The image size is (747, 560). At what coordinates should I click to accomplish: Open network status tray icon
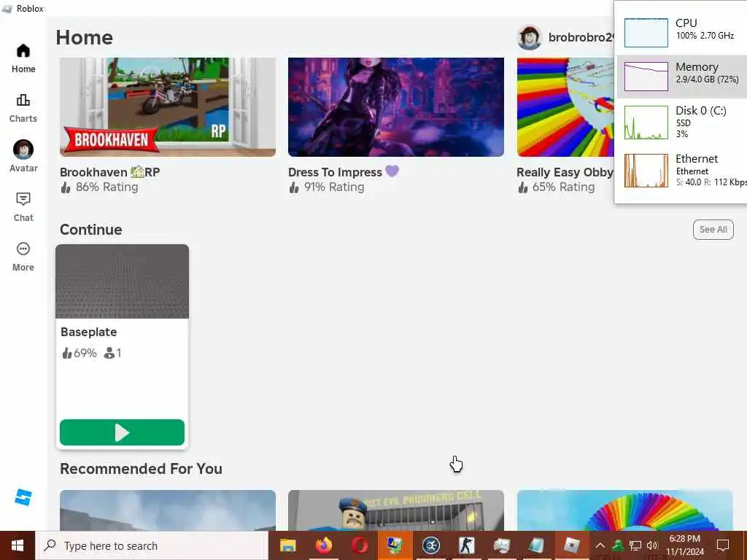pos(635,545)
